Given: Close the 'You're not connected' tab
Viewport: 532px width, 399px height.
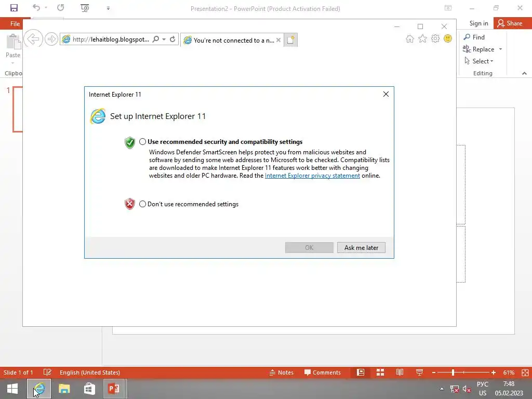Looking at the screenshot, I should [278, 40].
